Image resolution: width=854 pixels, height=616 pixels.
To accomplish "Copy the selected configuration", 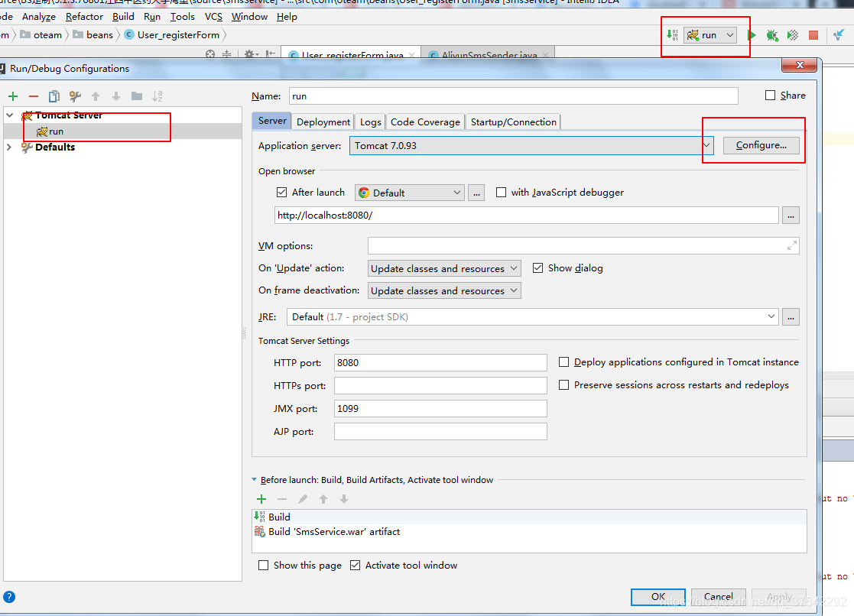I will coord(54,96).
